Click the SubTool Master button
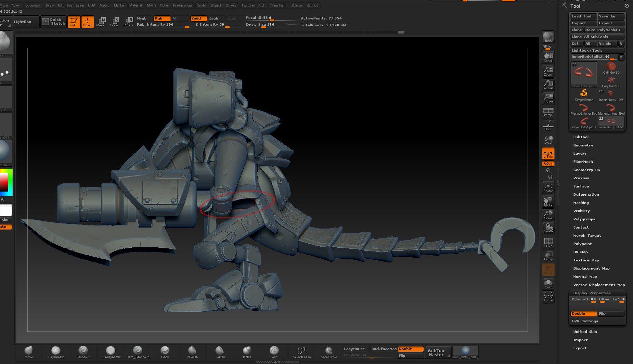 coord(437,352)
